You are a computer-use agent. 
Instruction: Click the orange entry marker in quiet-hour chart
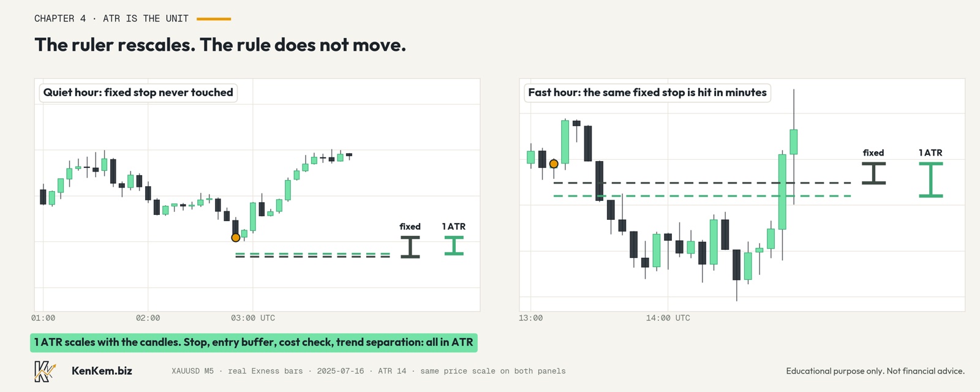click(x=236, y=238)
